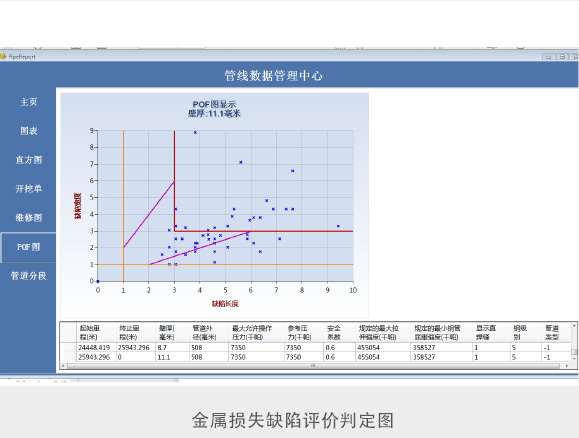
Task: Open the 直方图 view
Action: pos(28,160)
